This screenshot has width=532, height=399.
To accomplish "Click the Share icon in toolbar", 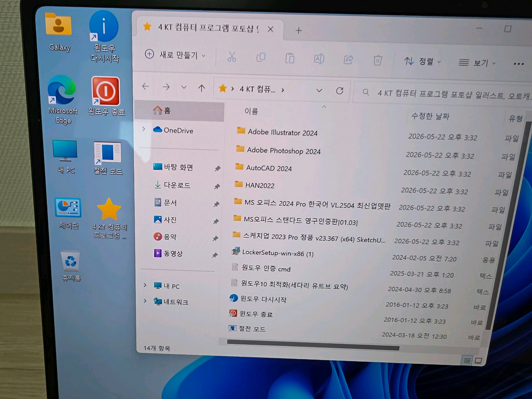I will tap(348, 60).
